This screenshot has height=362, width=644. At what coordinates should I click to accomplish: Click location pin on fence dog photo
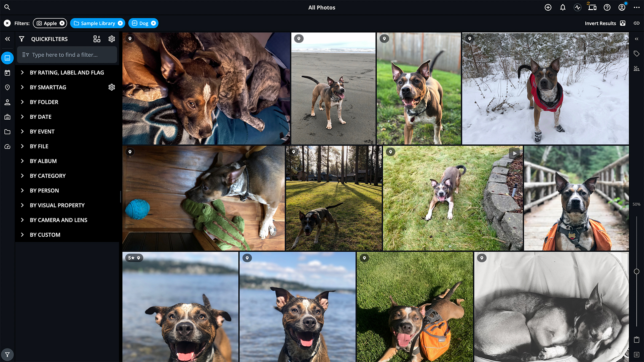(384, 39)
